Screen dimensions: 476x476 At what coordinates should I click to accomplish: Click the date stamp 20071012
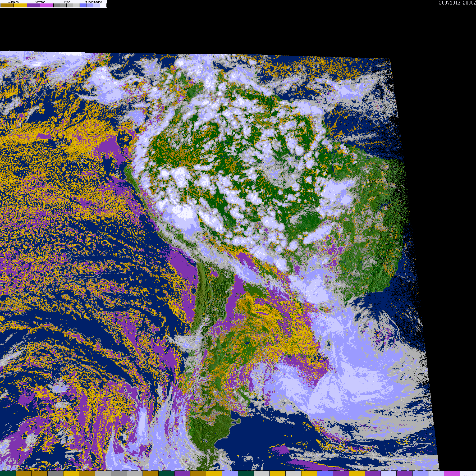450,3
